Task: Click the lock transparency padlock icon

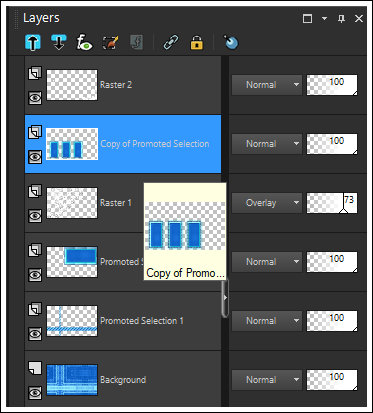Action: coord(197,43)
